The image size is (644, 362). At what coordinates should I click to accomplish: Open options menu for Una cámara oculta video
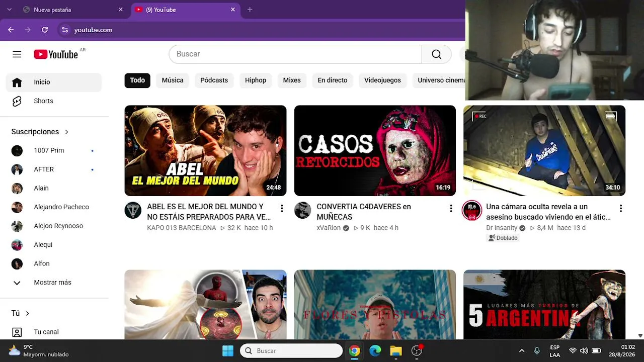[x=621, y=208]
